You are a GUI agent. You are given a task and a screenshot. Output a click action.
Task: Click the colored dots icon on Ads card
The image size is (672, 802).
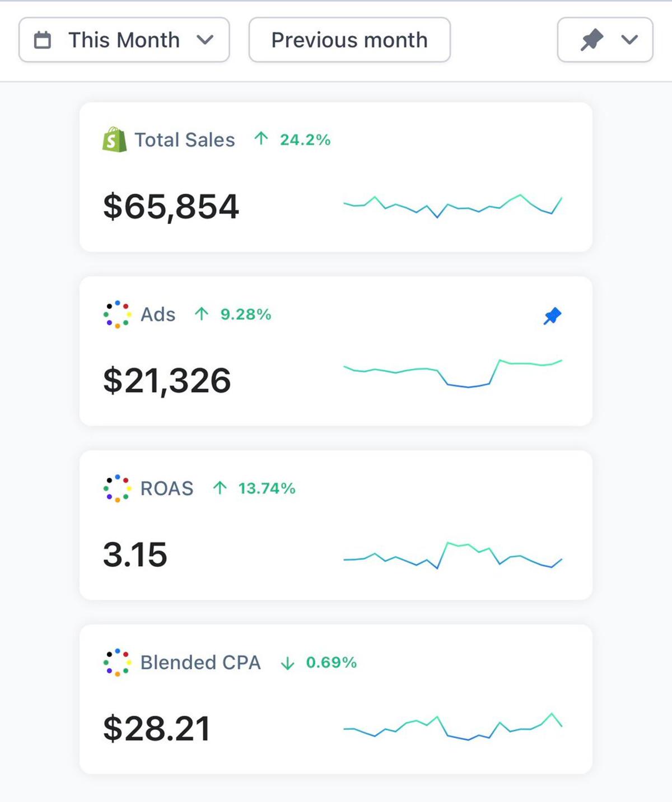pyautogui.click(x=116, y=314)
